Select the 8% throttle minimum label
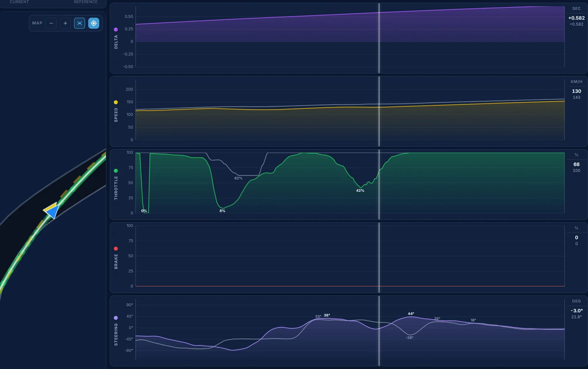 point(222,211)
